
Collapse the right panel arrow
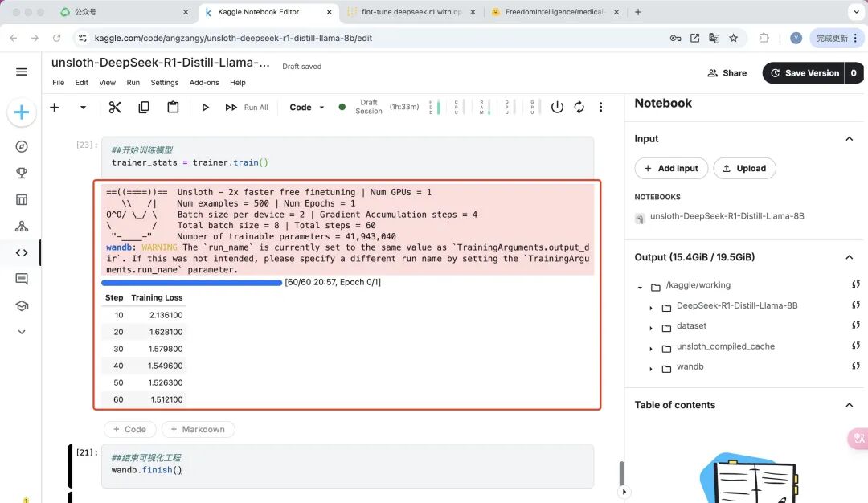[x=624, y=492]
